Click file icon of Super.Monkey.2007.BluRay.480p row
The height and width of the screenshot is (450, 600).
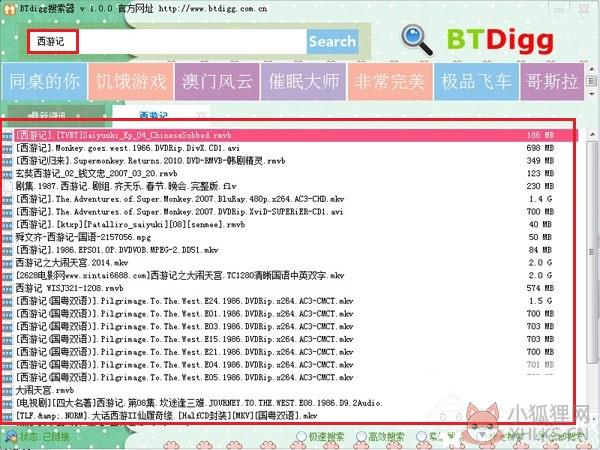(7, 199)
